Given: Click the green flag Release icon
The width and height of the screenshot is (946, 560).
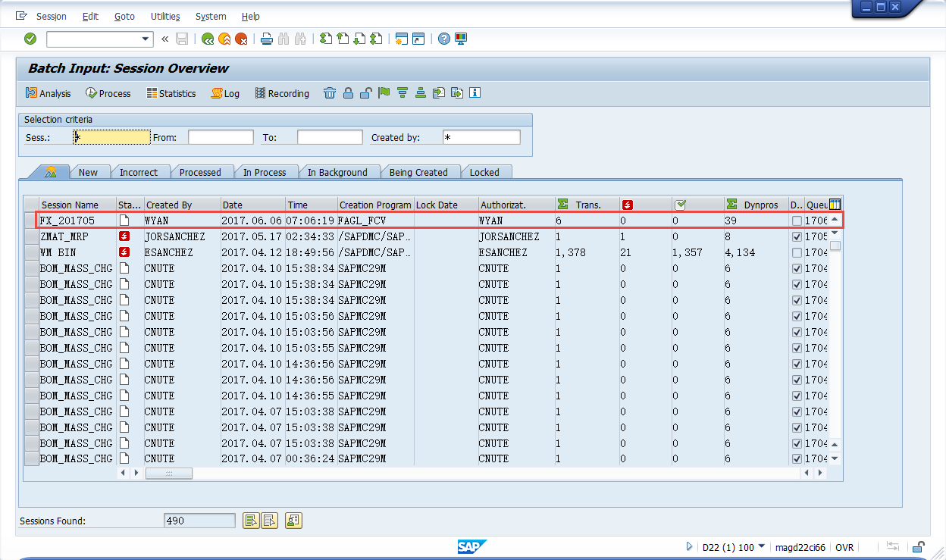Looking at the screenshot, I should point(384,93).
